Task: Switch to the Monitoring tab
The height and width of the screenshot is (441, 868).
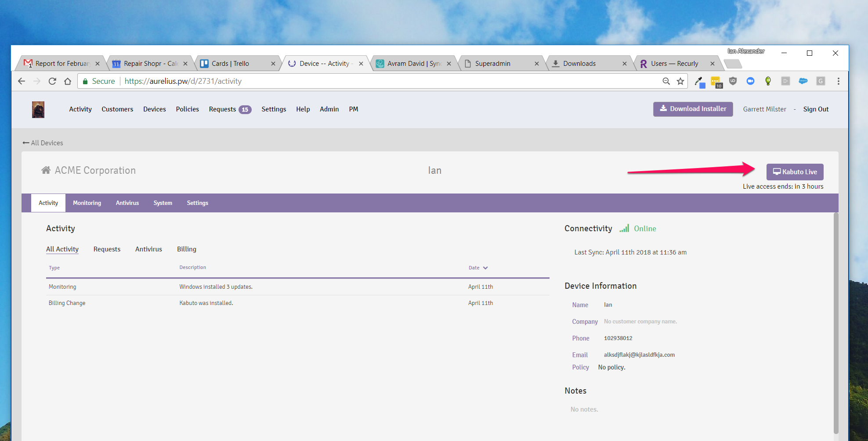Action: pos(87,203)
